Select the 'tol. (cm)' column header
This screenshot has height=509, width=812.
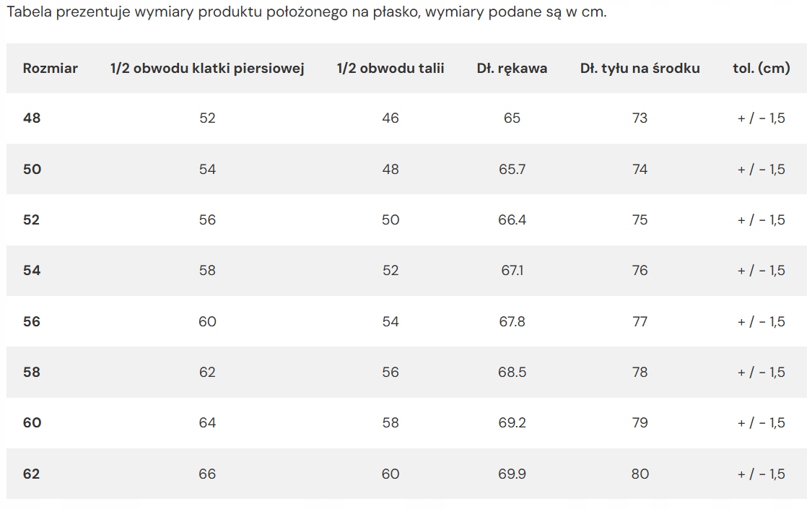pos(761,69)
